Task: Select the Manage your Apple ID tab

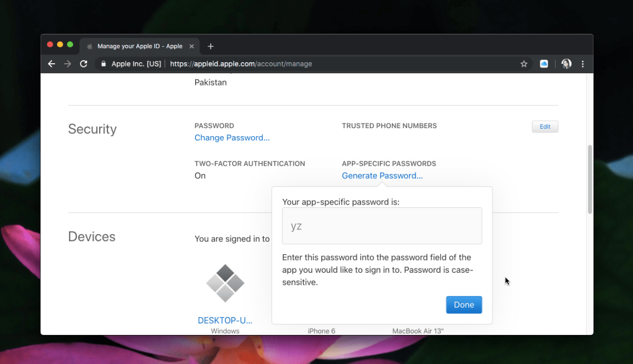Action: [x=140, y=46]
